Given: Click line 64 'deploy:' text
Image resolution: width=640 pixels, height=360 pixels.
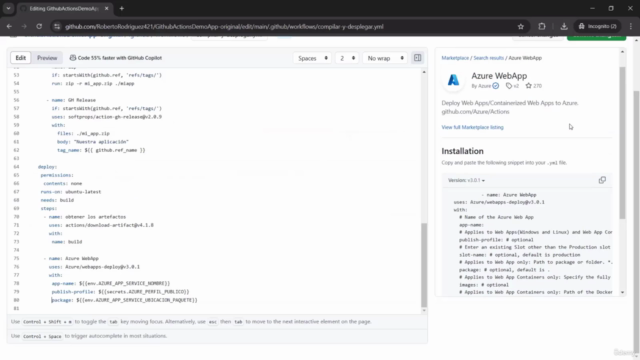Looking at the screenshot, I should coord(47,167).
